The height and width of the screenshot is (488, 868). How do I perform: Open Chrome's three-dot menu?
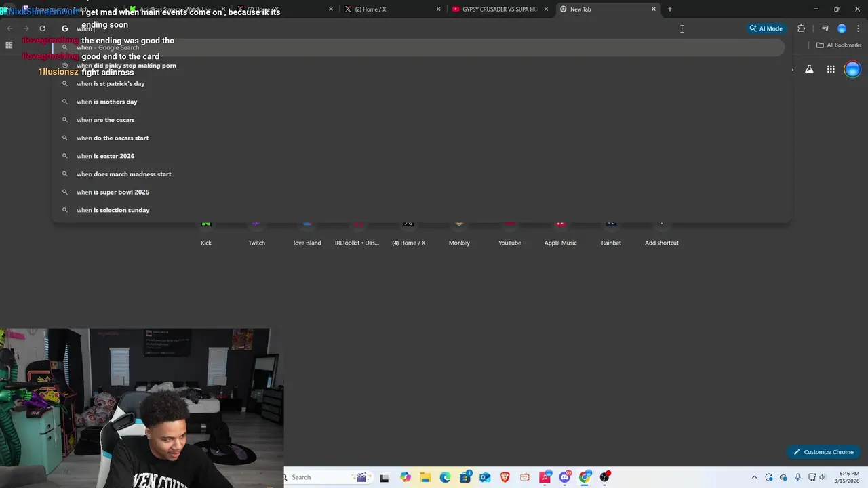[x=858, y=28]
